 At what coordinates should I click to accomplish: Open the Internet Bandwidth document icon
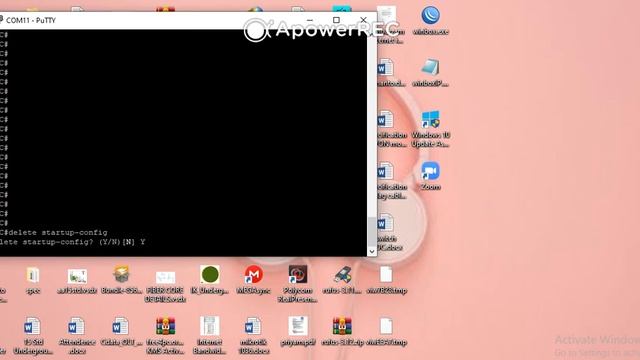tap(209, 336)
